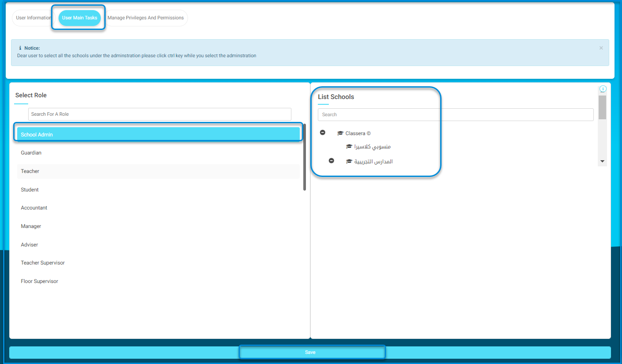
Task: Click schools list scroll down arrow
Action: (x=603, y=162)
